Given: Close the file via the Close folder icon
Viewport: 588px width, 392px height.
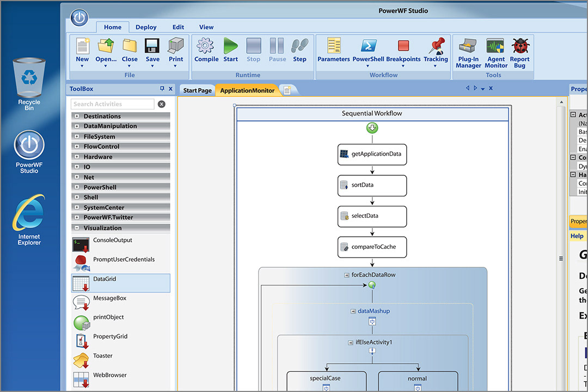Looking at the screenshot, I should coord(130,46).
